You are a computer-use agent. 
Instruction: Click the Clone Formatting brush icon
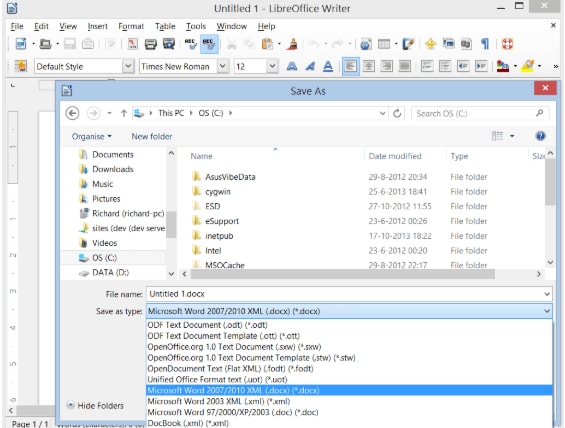[x=293, y=44]
